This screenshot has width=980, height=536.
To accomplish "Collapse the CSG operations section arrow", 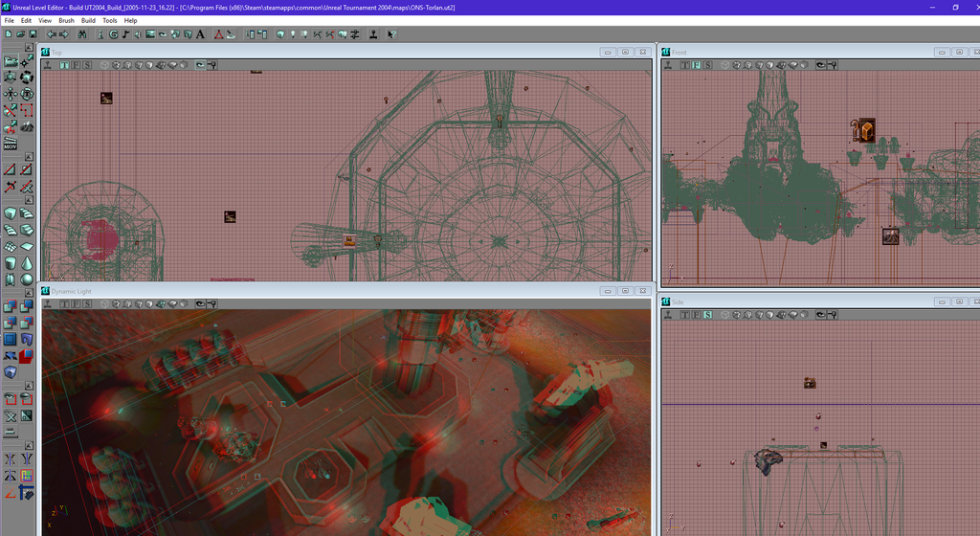I will [x=29, y=292].
